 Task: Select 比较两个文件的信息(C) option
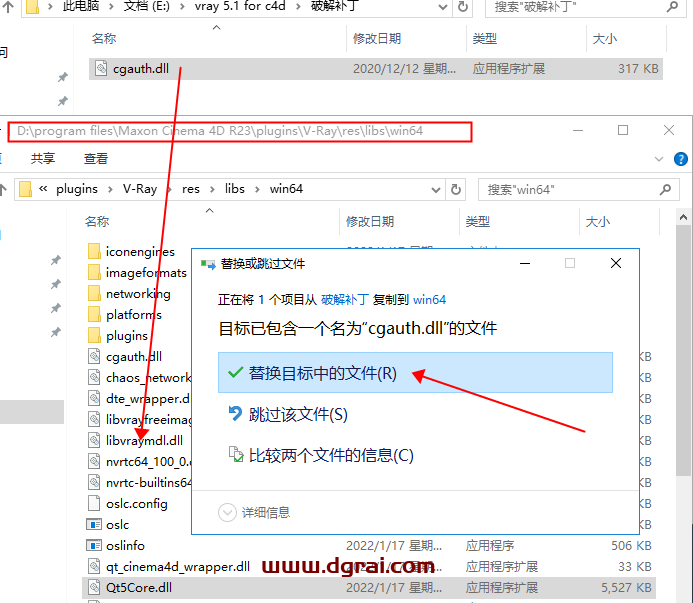[x=330, y=455]
